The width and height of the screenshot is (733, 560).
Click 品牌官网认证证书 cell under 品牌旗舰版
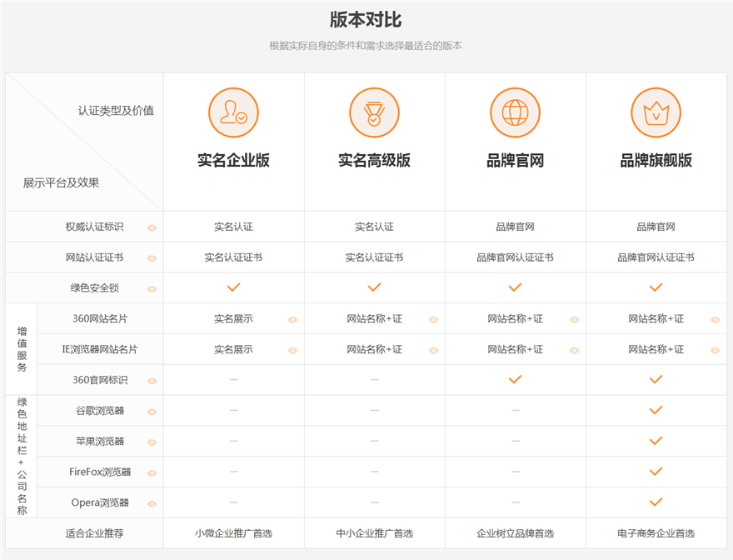(656, 257)
